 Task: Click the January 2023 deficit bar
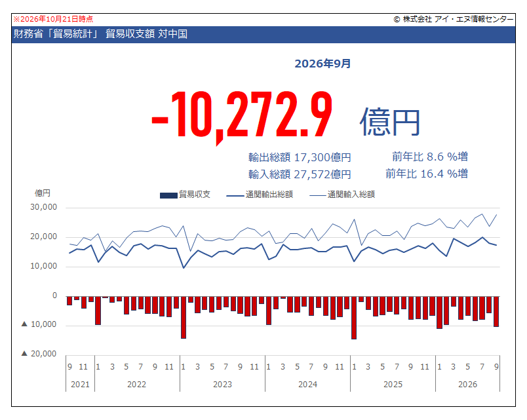pos(184,317)
